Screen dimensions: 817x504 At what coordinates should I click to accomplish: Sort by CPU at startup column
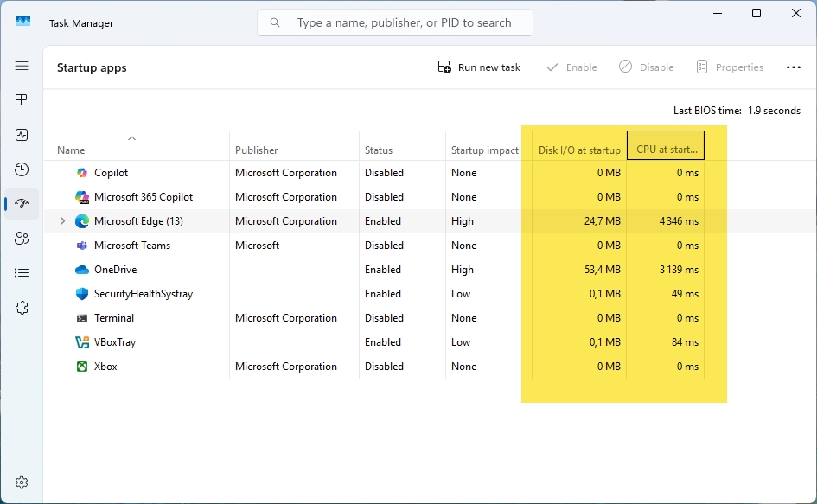point(666,145)
